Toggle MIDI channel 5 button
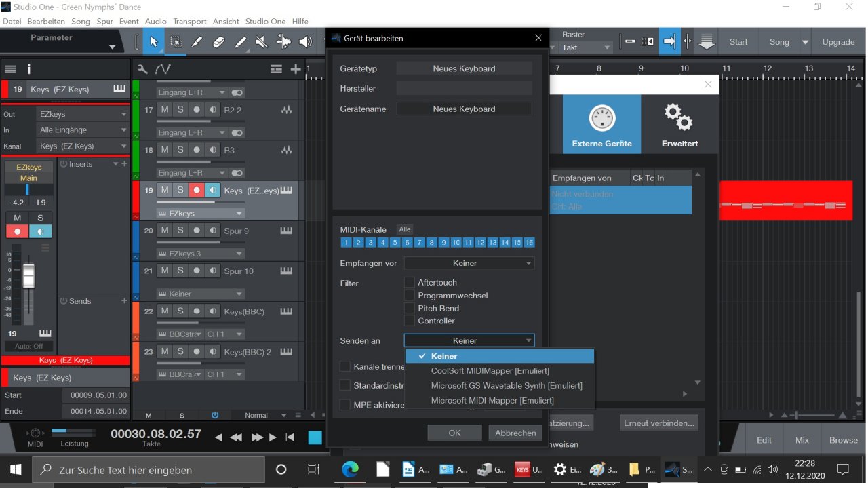This screenshot has width=868, height=491. point(395,242)
